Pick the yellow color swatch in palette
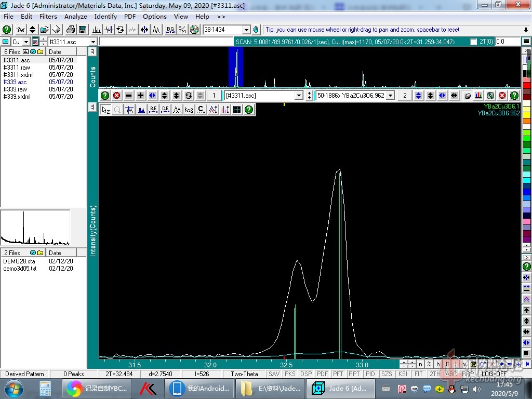The height and width of the screenshot is (399, 532). 527,115
